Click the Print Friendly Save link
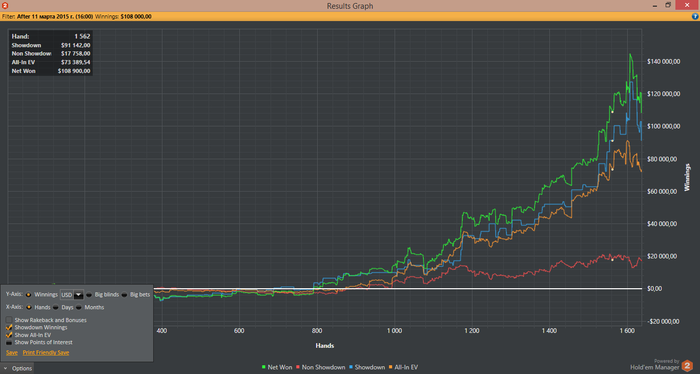This screenshot has width=700, height=374. (x=46, y=353)
